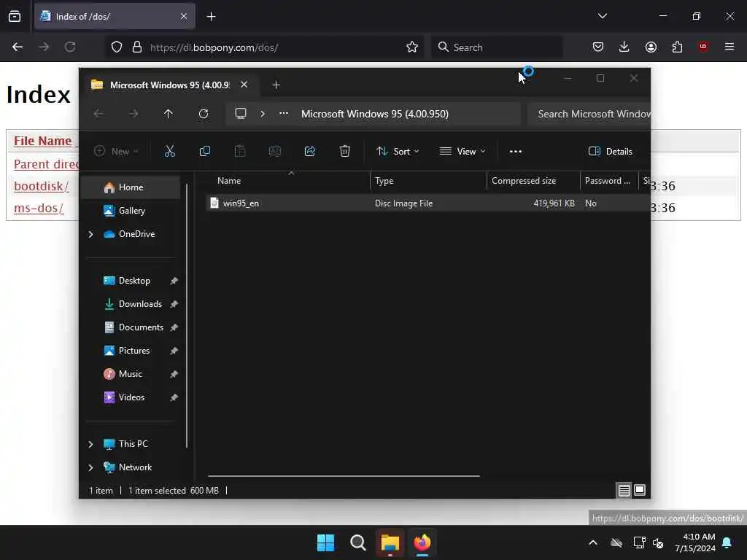Click the Copy icon in Explorer toolbar

pyautogui.click(x=205, y=152)
